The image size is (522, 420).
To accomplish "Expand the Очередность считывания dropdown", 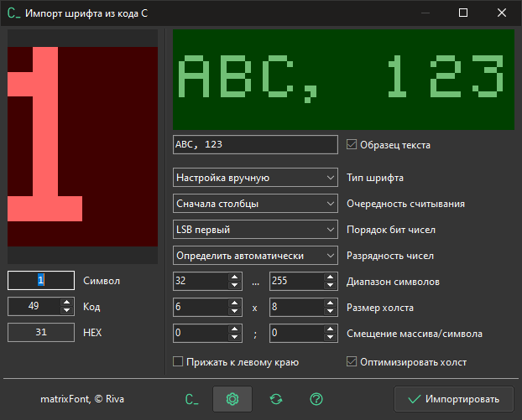I will coord(255,204).
